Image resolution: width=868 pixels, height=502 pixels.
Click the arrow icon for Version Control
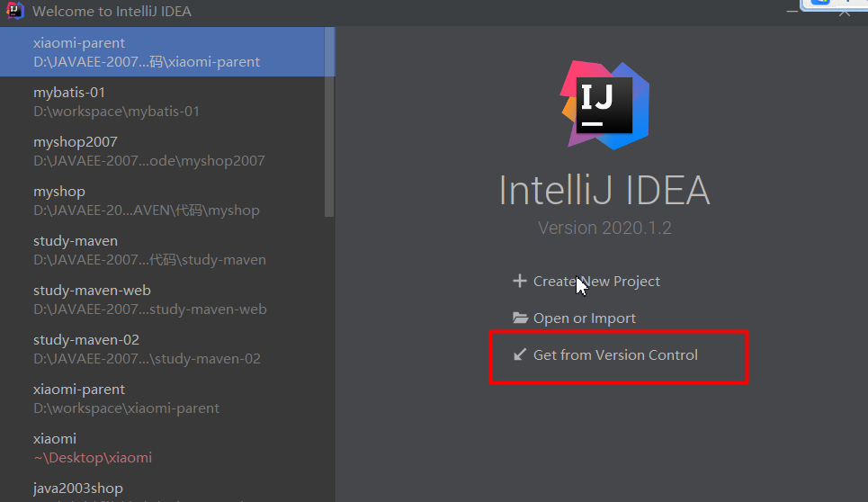[x=520, y=355]
